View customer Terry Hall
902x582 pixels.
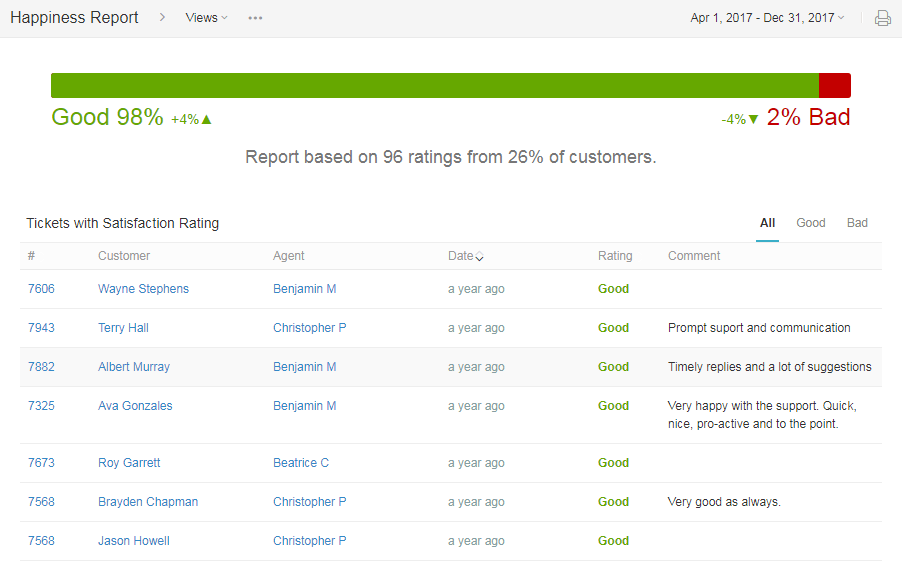(x=123, y=328)
